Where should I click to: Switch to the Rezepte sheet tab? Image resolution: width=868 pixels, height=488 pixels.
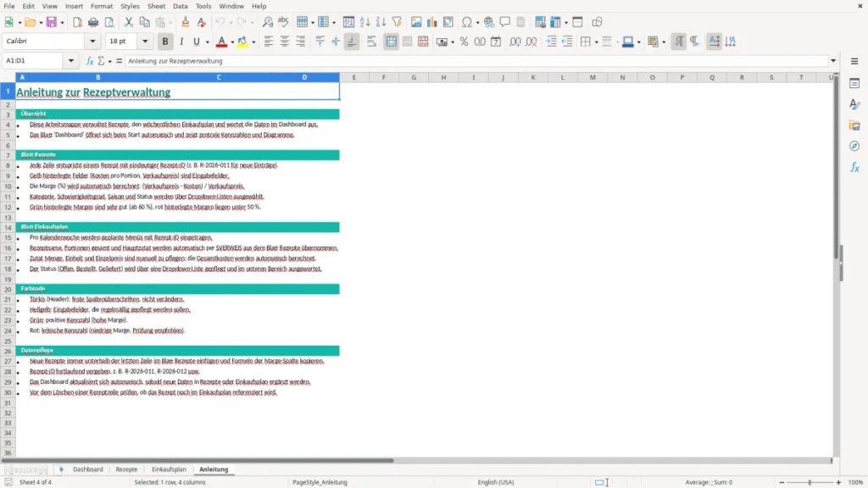126,469
